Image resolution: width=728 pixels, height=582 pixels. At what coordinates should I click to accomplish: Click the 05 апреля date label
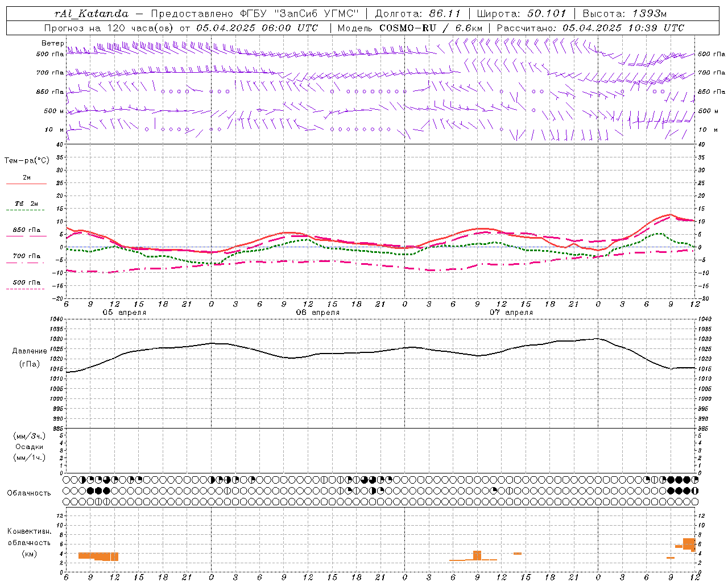click(x=124, y=313)
